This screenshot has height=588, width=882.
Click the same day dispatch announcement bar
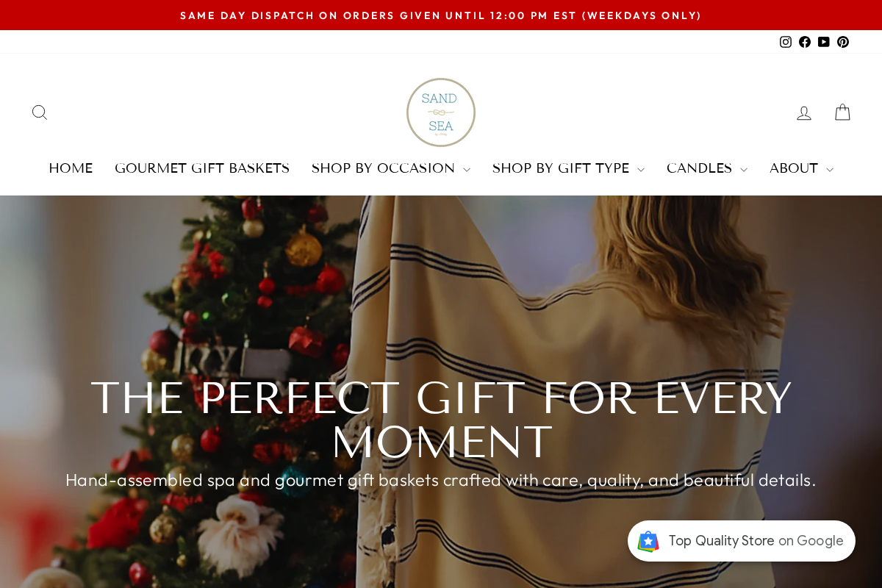pos(441,15)
